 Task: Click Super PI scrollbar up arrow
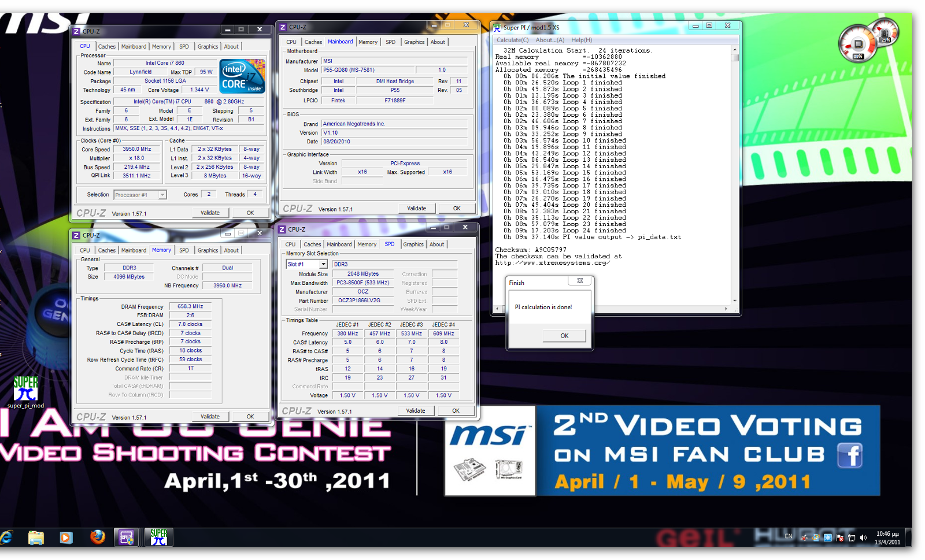click(735, 49)
